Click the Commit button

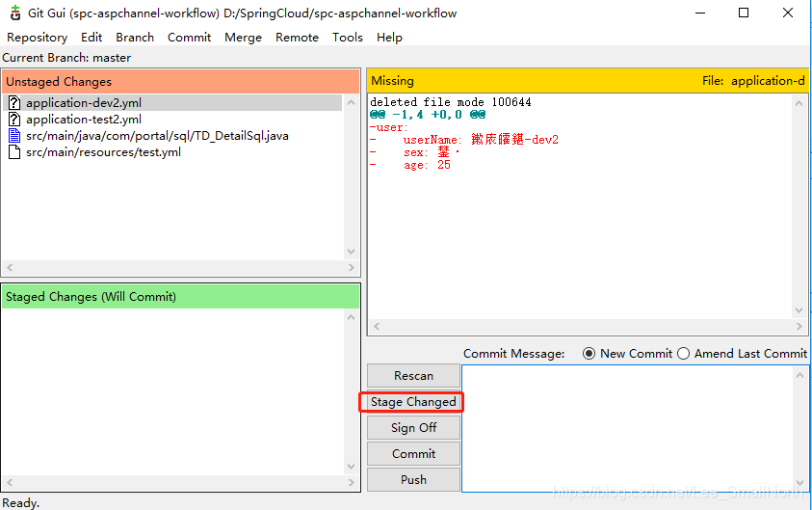tap(414, 453)
